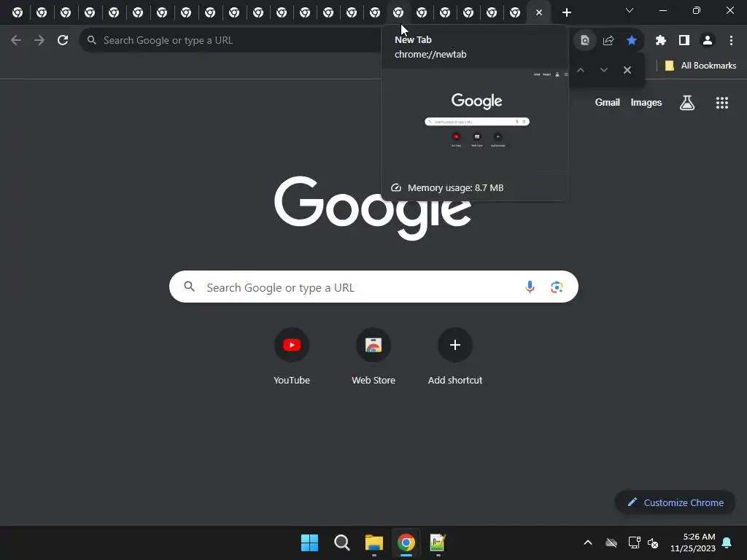Share this page icon
The height and width of the screenshot is (560, 747).
608,41
